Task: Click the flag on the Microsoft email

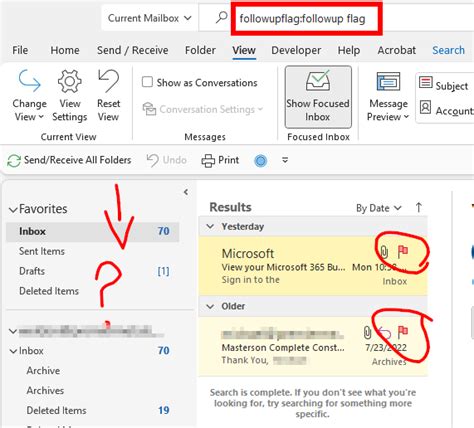Action: [x=403, y=252]
